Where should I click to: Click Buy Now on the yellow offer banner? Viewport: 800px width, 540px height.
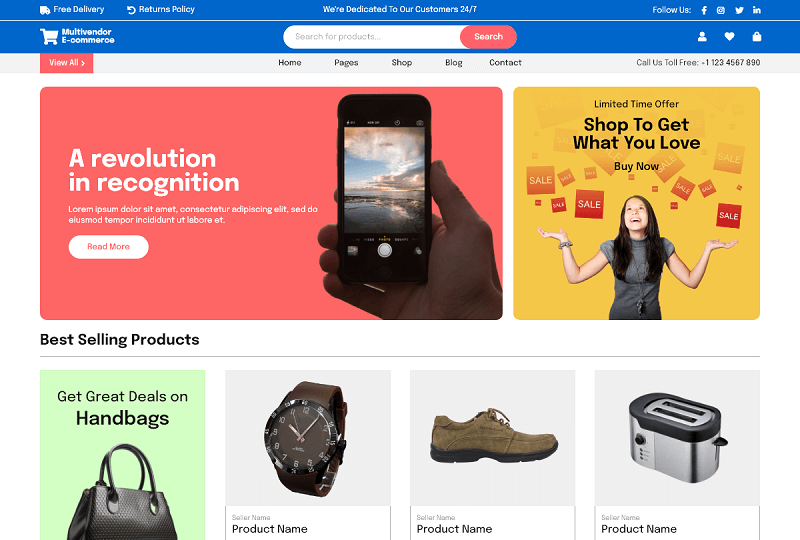point(636,166)
